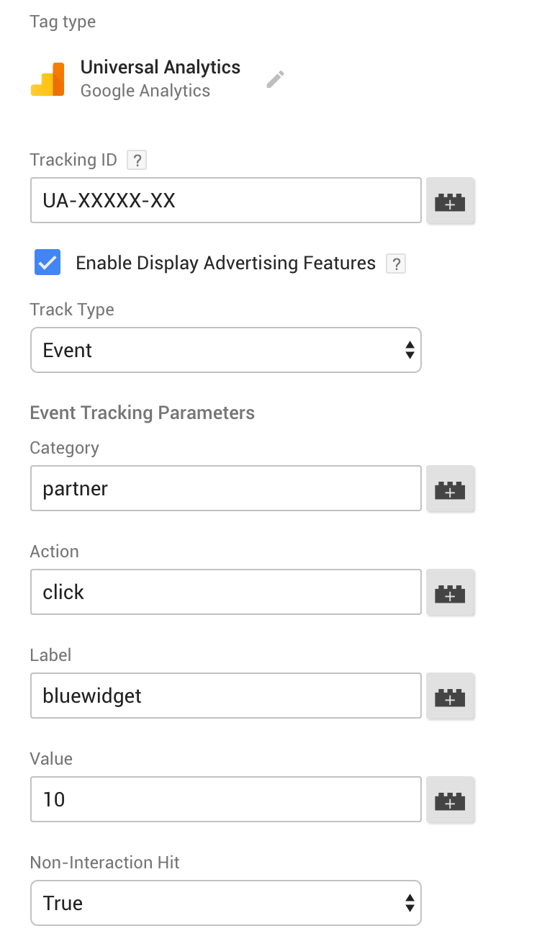Viewport: 560px width, 949px height.
Task: Open variable picker for Category field
Action: tap(451, 488)
